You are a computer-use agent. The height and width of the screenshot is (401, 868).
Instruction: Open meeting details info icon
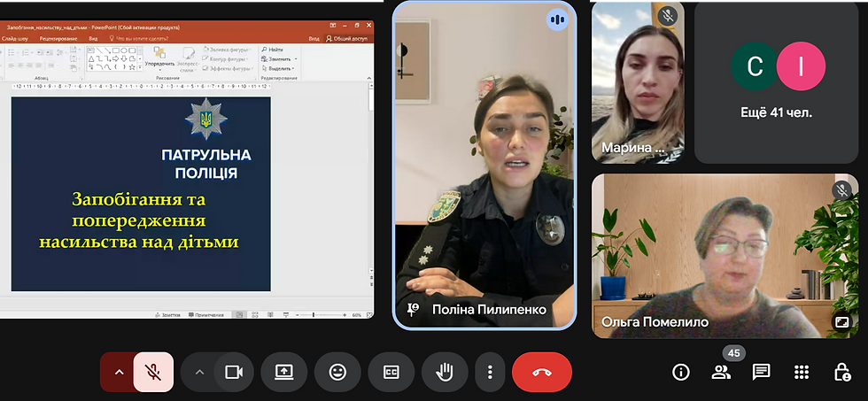pos(681,373)
